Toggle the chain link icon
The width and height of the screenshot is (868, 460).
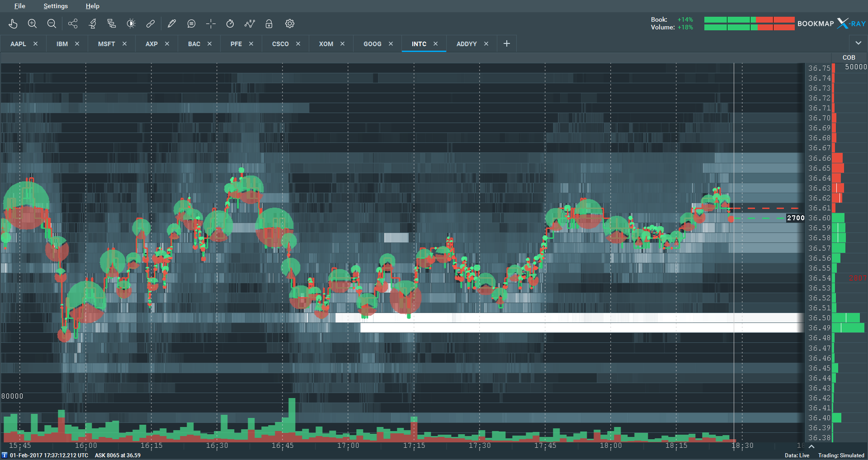(151, 24)
